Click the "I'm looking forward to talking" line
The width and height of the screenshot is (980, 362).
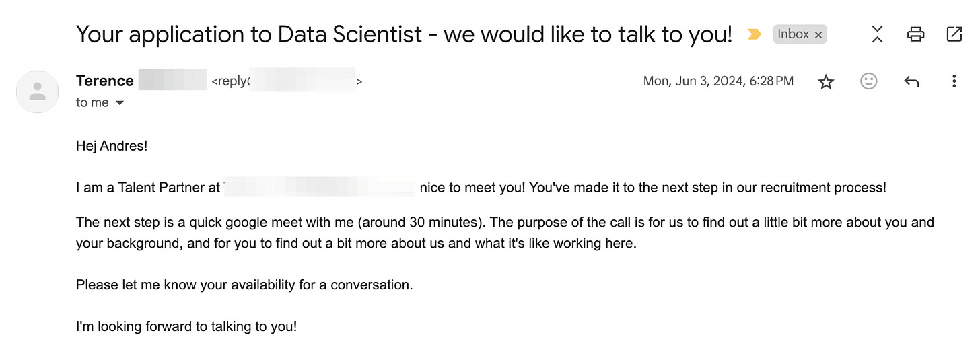point(186,327)
